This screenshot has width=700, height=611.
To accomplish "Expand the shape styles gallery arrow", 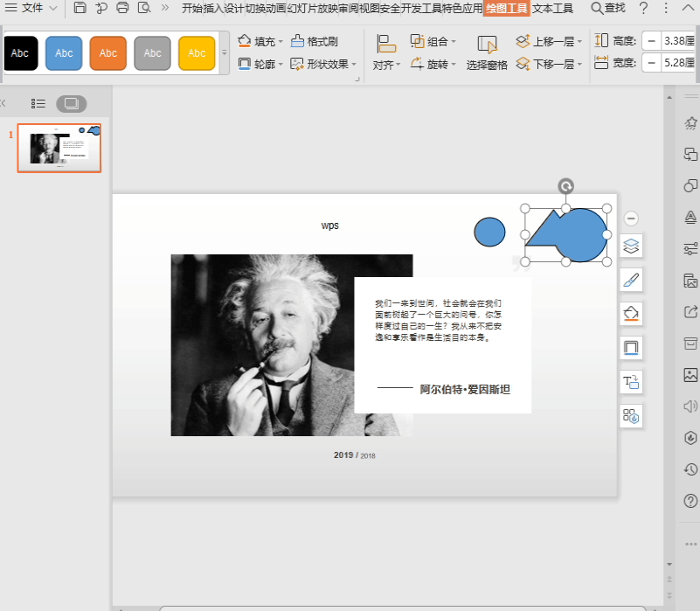I will [224, 52].
